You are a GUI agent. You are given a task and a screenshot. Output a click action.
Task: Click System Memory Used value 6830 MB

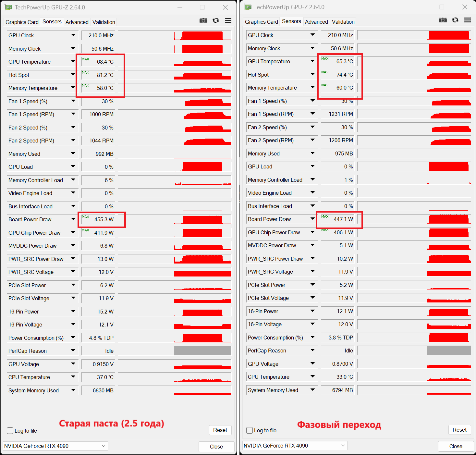click(98, 390)
